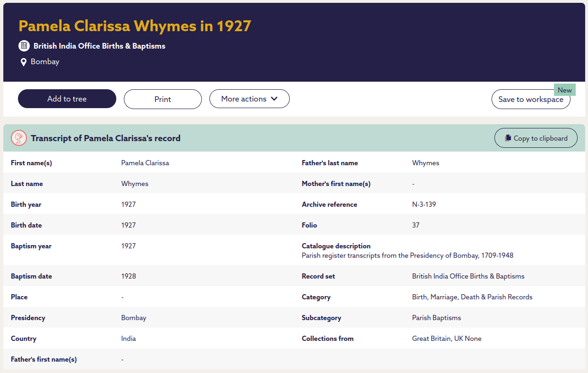Save record to workspace
The image size is (588, 373).
530,100
